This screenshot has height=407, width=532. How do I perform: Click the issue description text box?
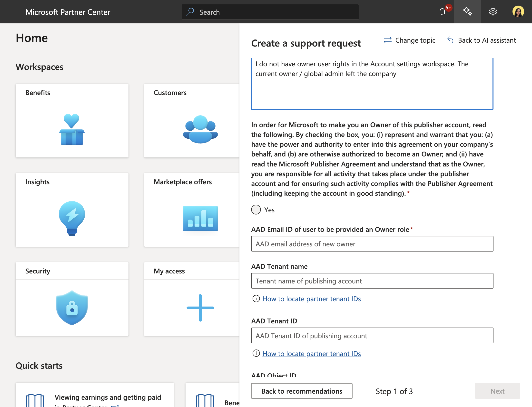point(372,84)
